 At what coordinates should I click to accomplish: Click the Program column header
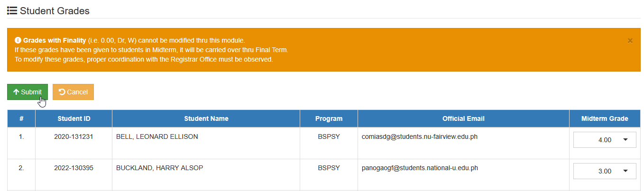[329, 118]
